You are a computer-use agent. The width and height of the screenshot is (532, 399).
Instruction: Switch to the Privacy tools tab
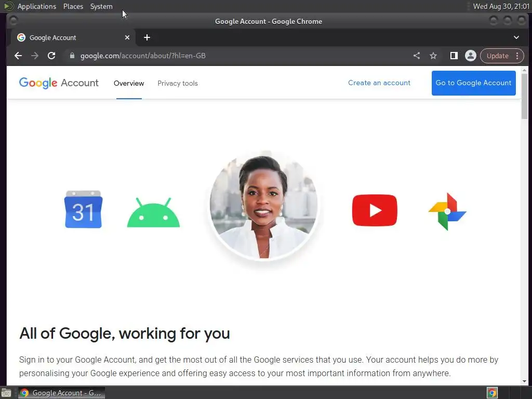click(x=178, y=83)
